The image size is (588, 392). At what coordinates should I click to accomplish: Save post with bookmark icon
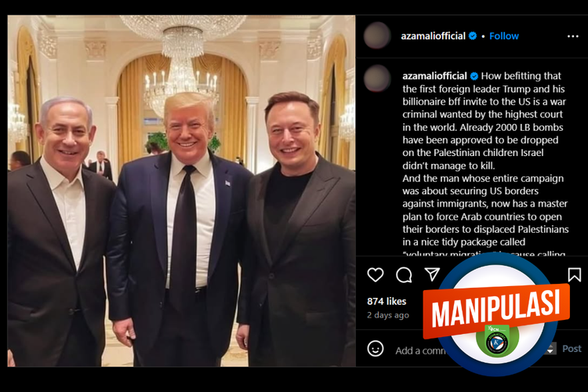[574, 274]
